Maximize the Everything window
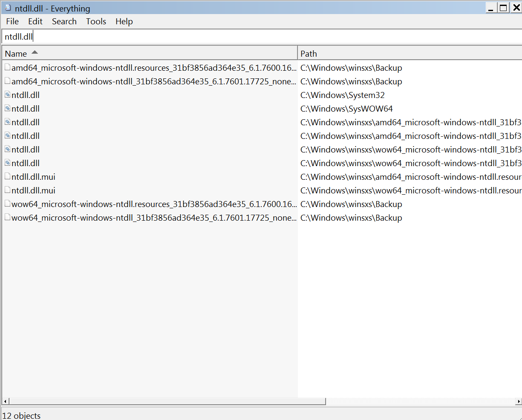Screen dimensions: 522x420 point(504,8)
